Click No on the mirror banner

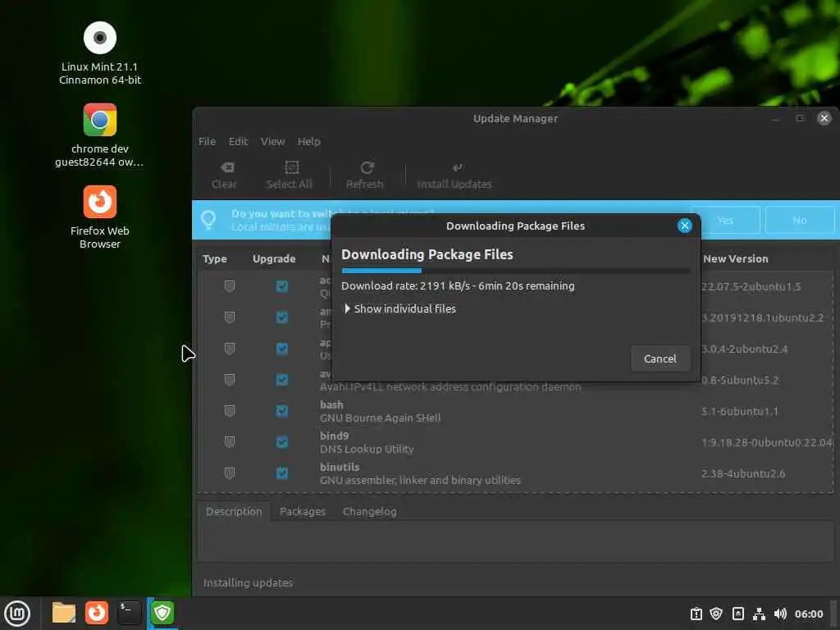point(800,220)
